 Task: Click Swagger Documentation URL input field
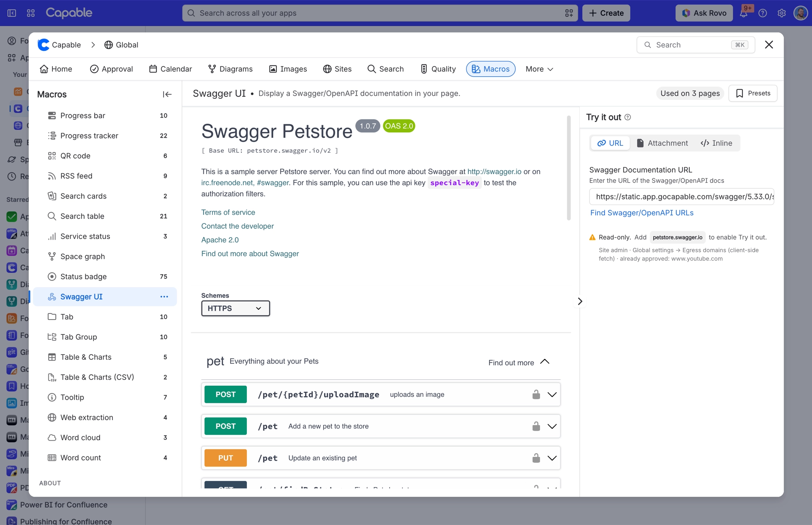pos(682,197)
